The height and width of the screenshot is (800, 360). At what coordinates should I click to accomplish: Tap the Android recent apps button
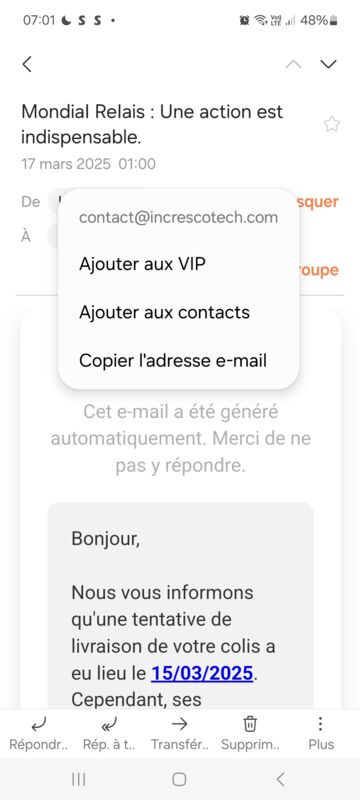[79, 779]
